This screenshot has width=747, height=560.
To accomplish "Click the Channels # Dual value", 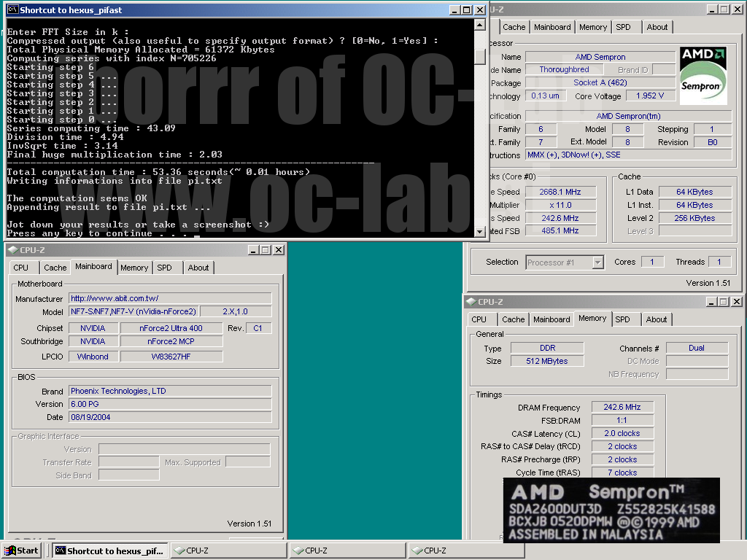I will click(697, 348).
